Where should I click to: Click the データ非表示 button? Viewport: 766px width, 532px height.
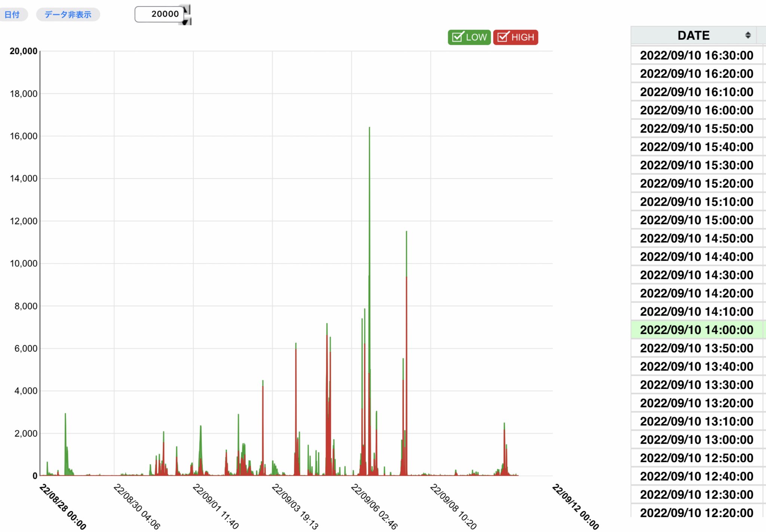coord(68,15)
